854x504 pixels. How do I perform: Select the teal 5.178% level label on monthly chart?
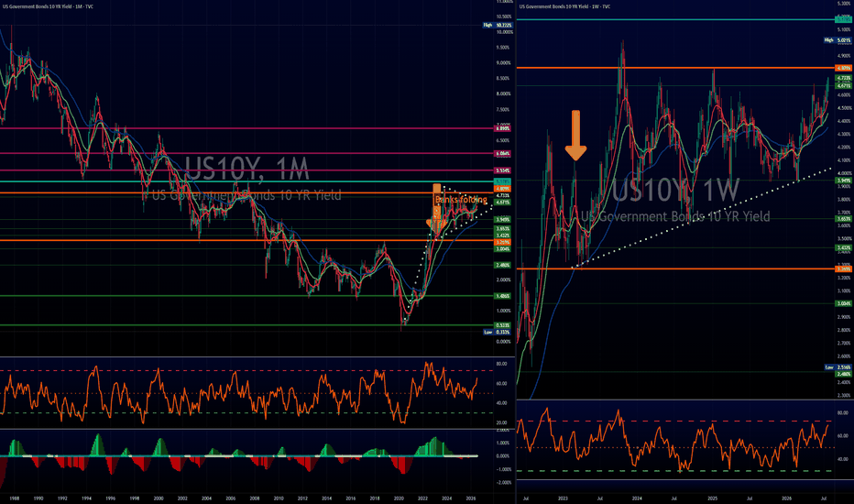[502, 181]
